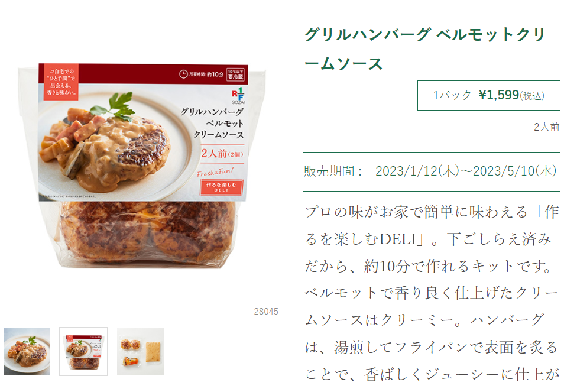Click the 1パック ¥1,599 price box
564x392 pixels.
pos(488,95)
